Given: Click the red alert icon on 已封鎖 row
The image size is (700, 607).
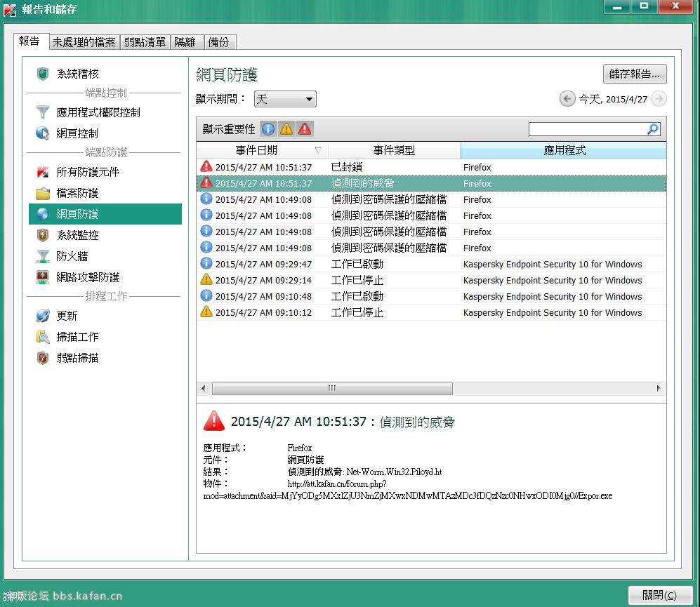Looking at the screenshot, I should 206,166.
